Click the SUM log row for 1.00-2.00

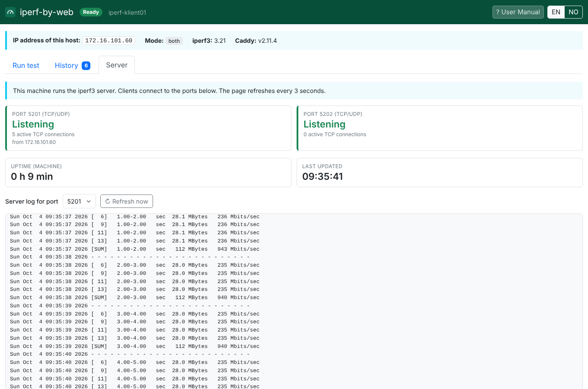[x=135, y=249]
